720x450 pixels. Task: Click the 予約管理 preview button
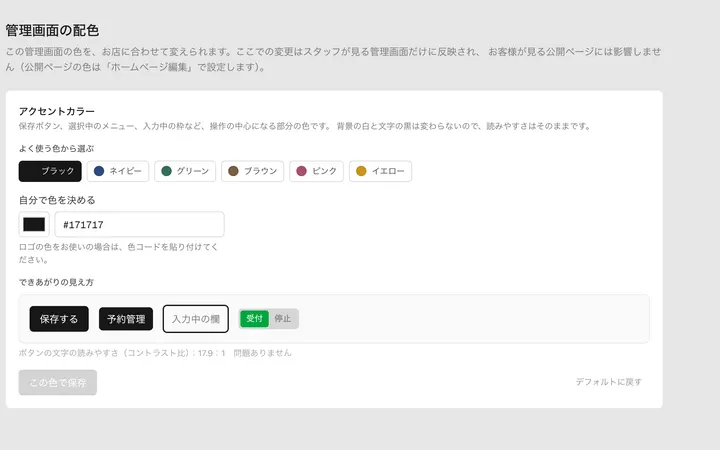click(126, 319)
